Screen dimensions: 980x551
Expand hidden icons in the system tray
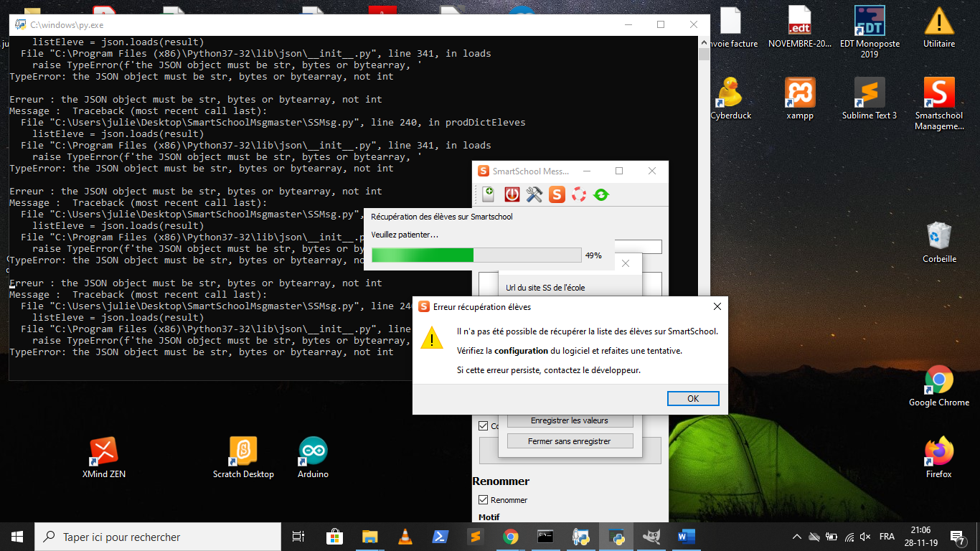(x=796, y=536)
